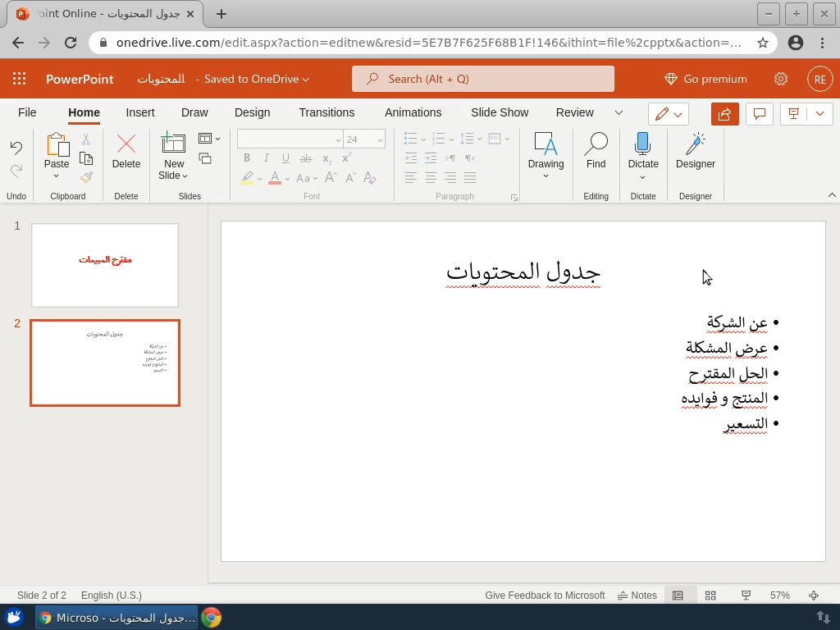Viewport: 840px width, 630px height.
Task: Toggle the Notes pane
Action: 637,596
